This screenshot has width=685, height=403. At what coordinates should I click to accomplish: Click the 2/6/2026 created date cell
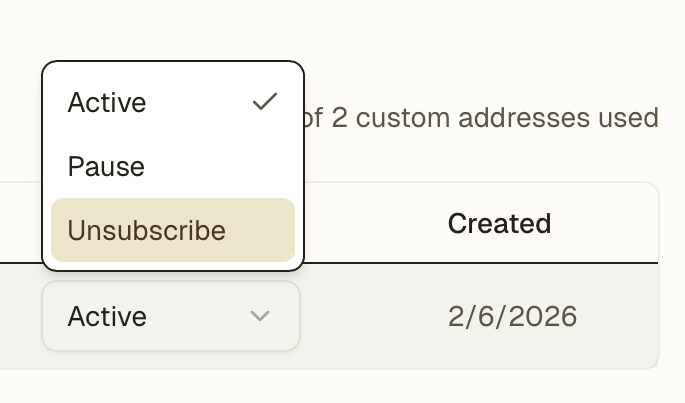tap(512, 317)
